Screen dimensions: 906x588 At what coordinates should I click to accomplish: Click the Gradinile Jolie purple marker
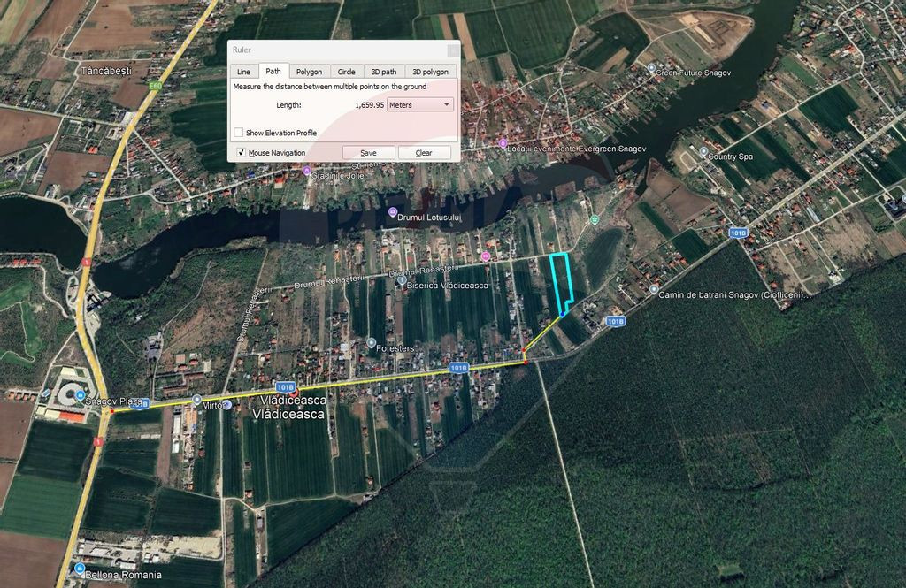(x=307, y=171)
